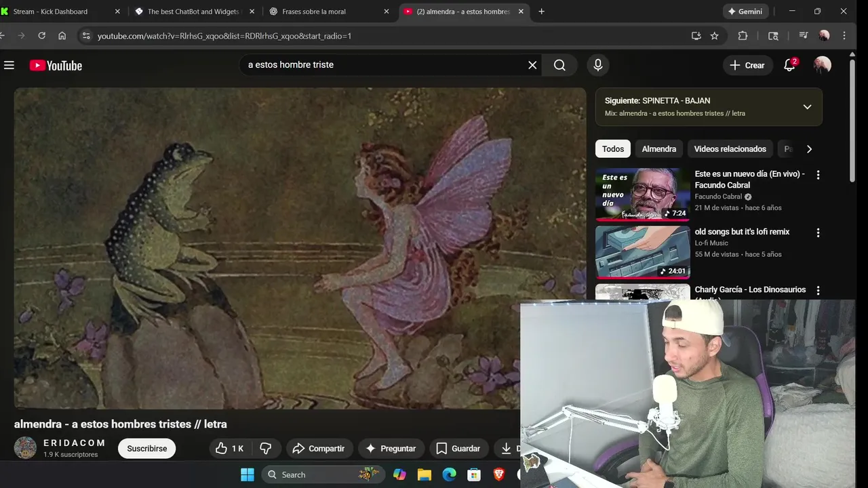Open the ERIDACOM channel name
The width and height of the screenshot is (868, 488).
[75, 443]
